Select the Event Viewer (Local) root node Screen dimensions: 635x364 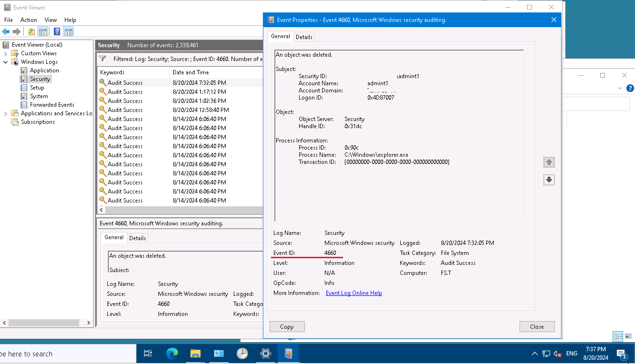click(37, 45)
